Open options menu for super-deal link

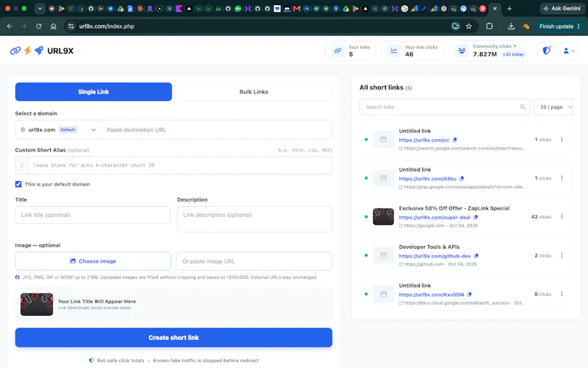tap(562, 216)
